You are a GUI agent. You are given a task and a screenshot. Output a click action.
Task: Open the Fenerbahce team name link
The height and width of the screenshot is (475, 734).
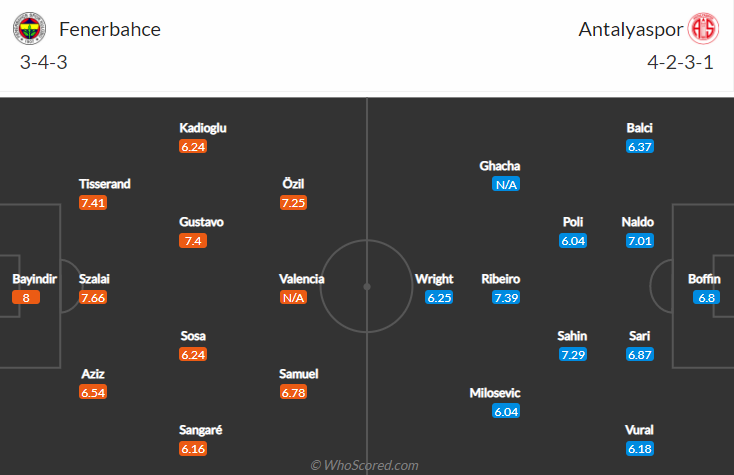110,29
